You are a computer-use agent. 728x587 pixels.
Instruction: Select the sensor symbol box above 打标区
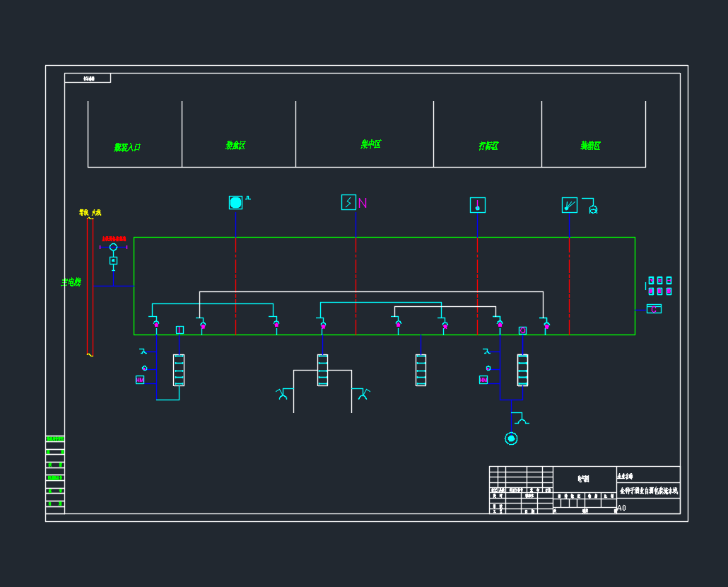pos(478,205)
